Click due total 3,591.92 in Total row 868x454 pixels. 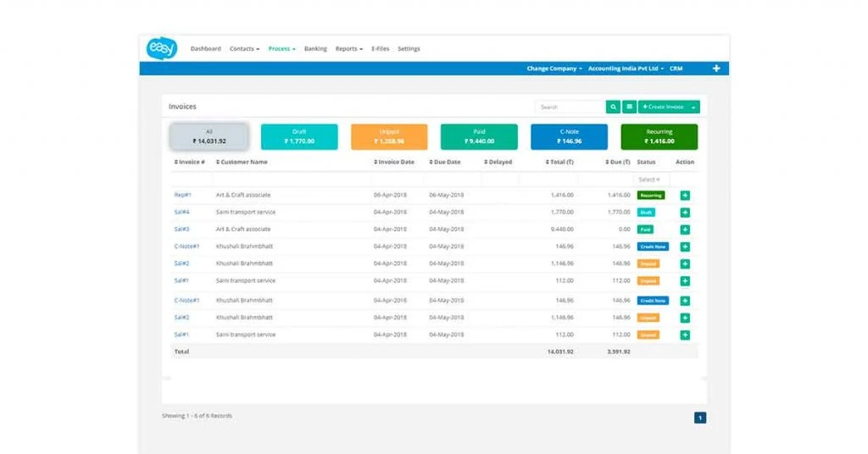618,352
